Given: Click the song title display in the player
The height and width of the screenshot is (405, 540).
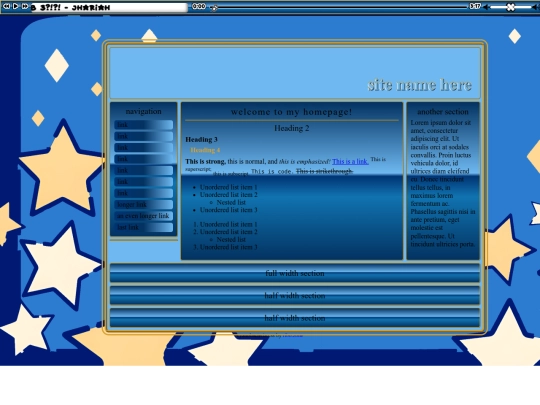Looking at the screenshot, I should click(x=109, y=7).
